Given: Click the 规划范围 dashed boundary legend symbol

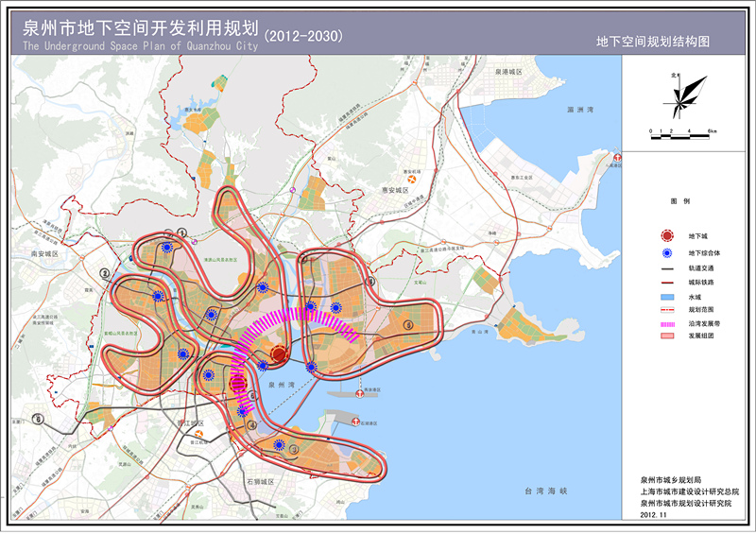Looking at the screenshot, I should pos(666,308).
